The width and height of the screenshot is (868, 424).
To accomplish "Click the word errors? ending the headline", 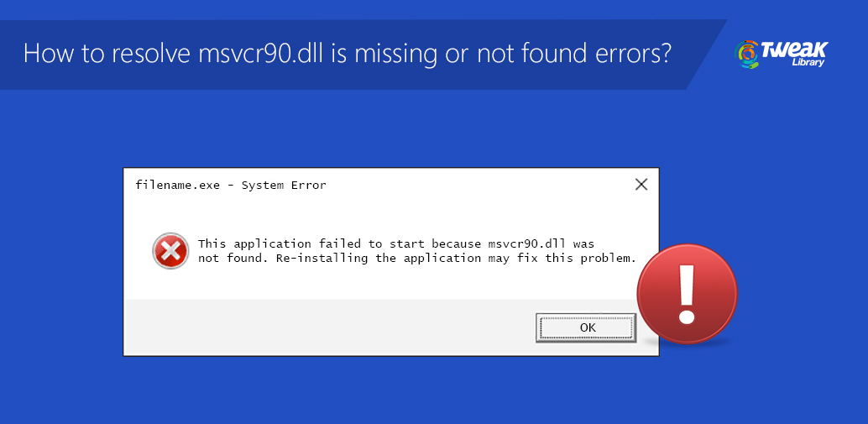I will pyautogui.click(x=636, y=55).
